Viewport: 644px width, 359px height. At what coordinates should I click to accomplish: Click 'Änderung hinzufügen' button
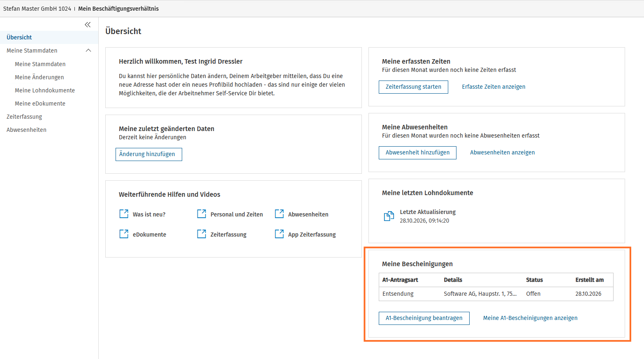click(x=148, y=154)
